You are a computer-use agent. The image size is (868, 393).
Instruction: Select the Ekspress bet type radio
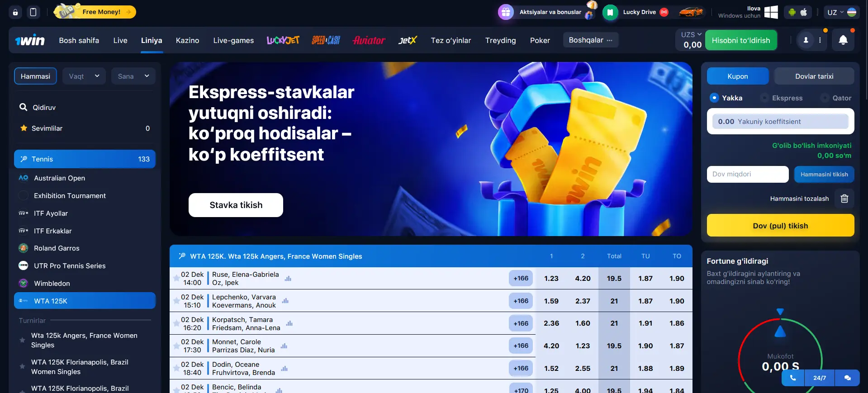(764, 98)
